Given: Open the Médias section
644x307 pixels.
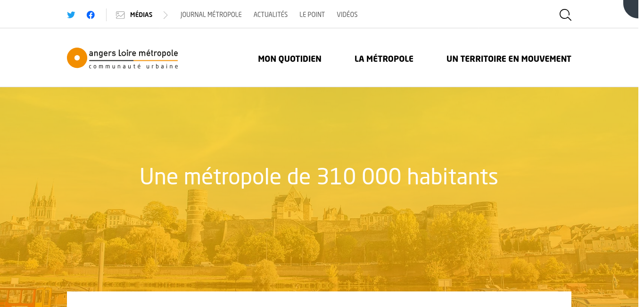Looking at the screenshot, I should pos(141,15).
